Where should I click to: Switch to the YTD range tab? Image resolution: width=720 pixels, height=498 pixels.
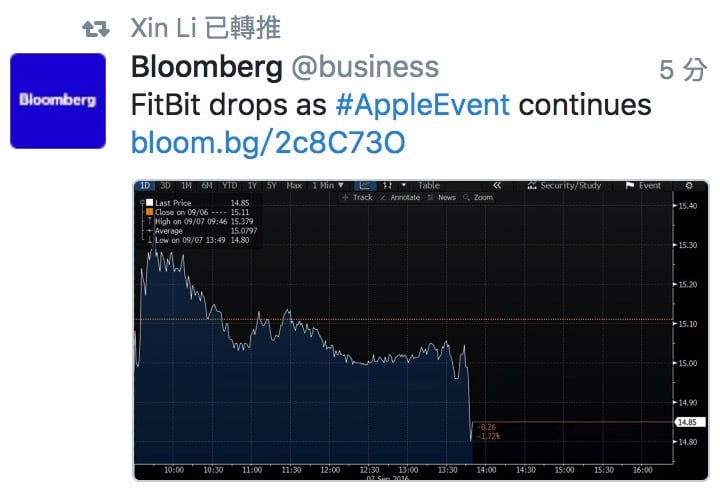(230, 185)
